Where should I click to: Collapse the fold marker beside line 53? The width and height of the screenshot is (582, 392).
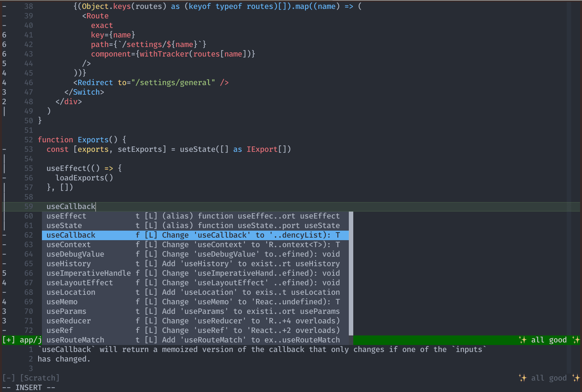4,149
